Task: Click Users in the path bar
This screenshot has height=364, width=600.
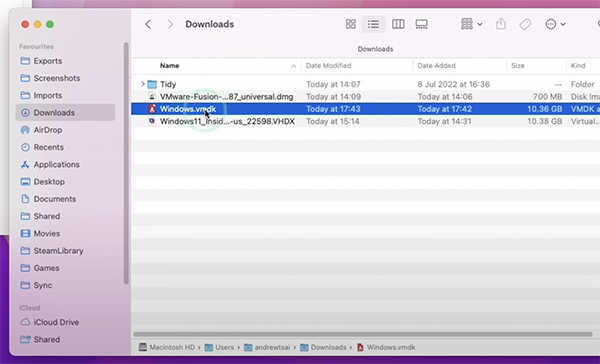Action: pyautogui.click(x=219, y=347)
